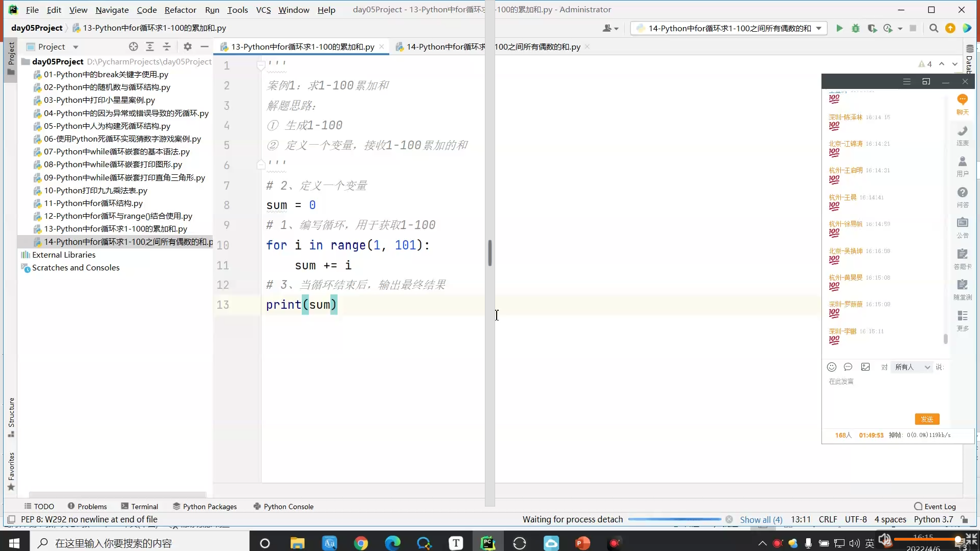Expand all items in Project panel

tap(150, 47)
